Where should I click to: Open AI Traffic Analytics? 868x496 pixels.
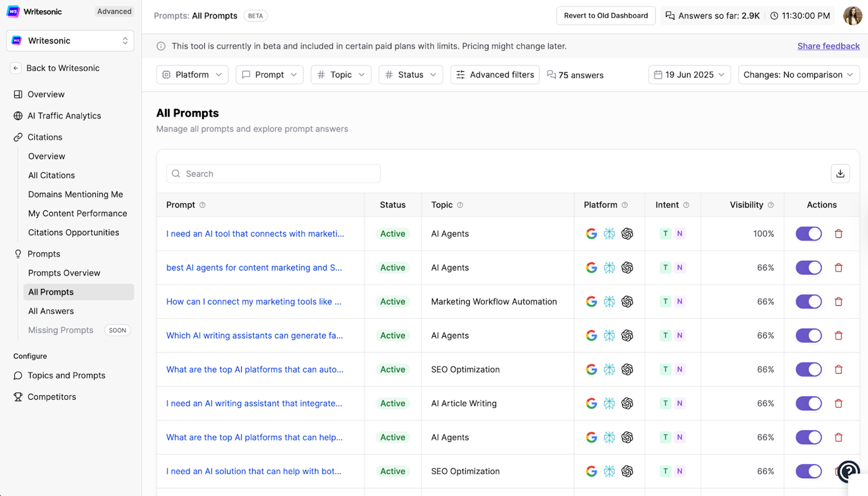click(x=64, y=116)
